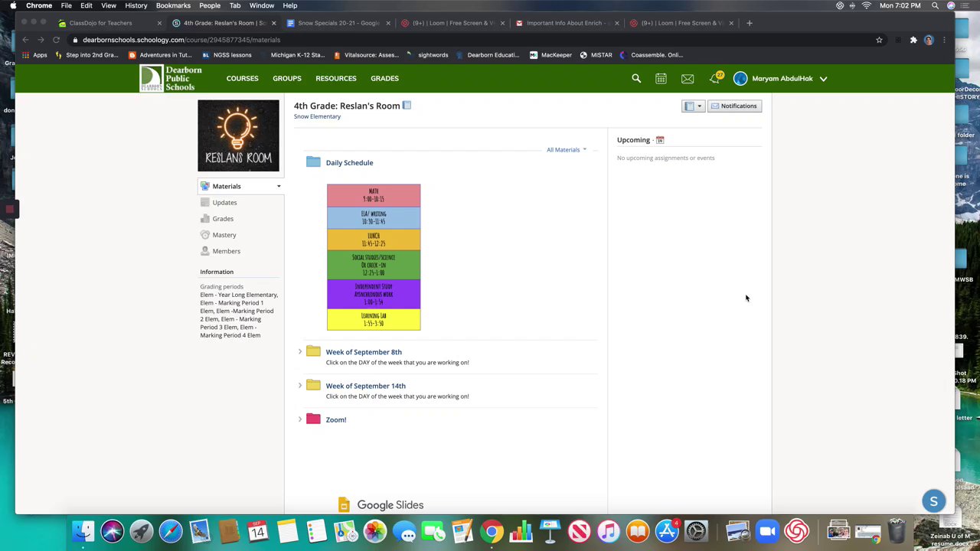Viewport: 980px width, 551px height.
Task: Switch to the Snow Specials 20-21 tab
Action: pyautogui.click(x=337, y=23)
